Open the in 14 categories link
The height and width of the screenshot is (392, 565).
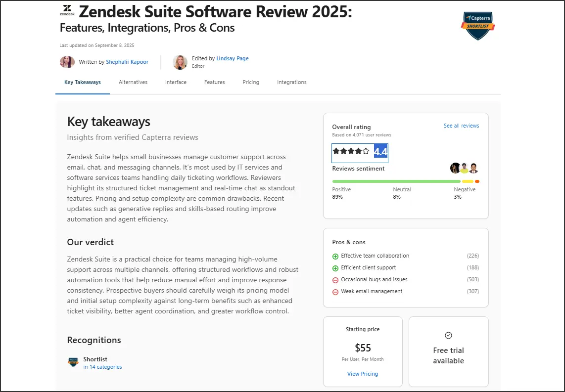102,367
